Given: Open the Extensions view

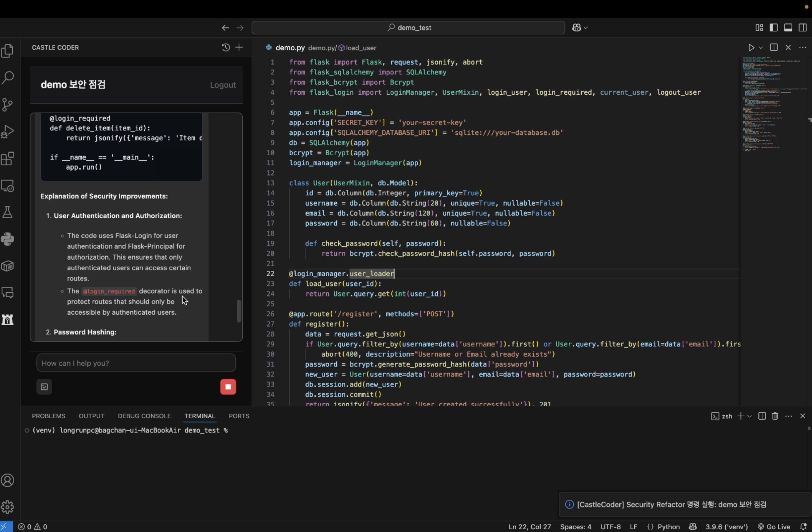Looking at the screenshot, I should tap(8, 159).
